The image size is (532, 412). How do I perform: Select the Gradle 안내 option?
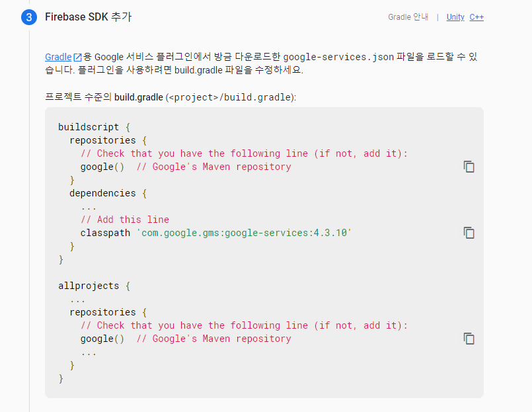(408, 17)
